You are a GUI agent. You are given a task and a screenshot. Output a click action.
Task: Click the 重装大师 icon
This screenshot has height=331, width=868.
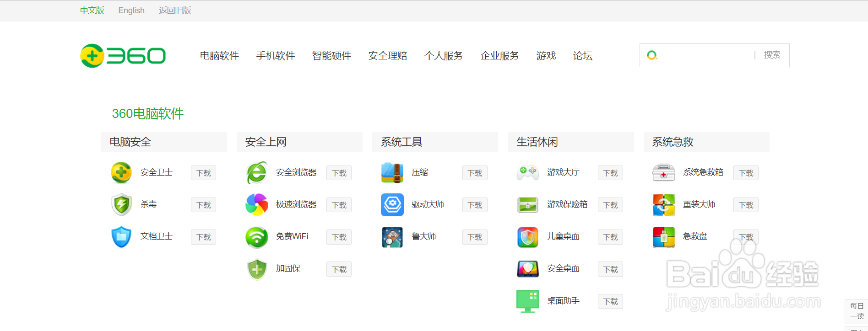[x=663, y=204]
